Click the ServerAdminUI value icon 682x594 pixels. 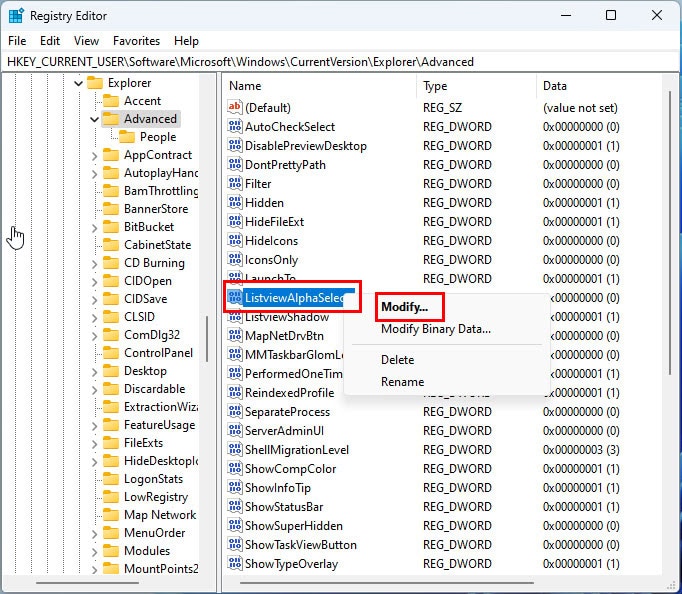pyautogui.click(x=235, y=430)
